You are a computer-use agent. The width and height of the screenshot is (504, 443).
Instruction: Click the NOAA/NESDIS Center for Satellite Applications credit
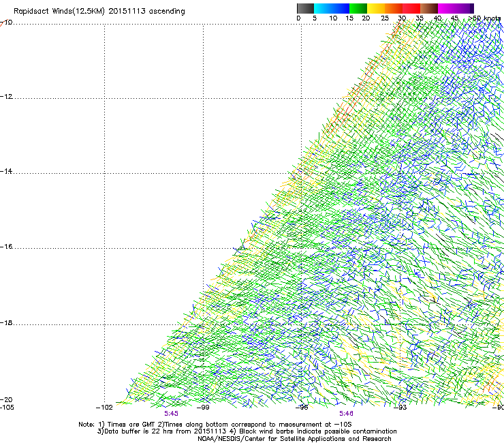[294, 439]
